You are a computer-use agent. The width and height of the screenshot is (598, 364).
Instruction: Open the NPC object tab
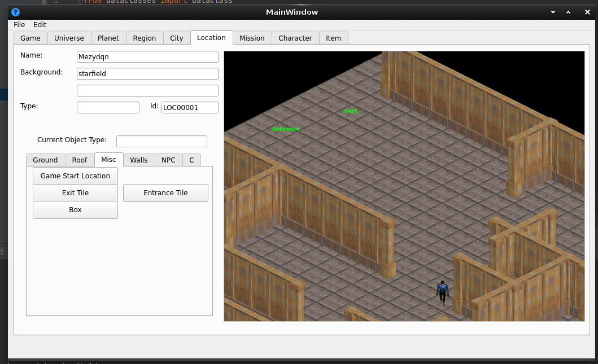pyautogui.click(x=168, y=160)
